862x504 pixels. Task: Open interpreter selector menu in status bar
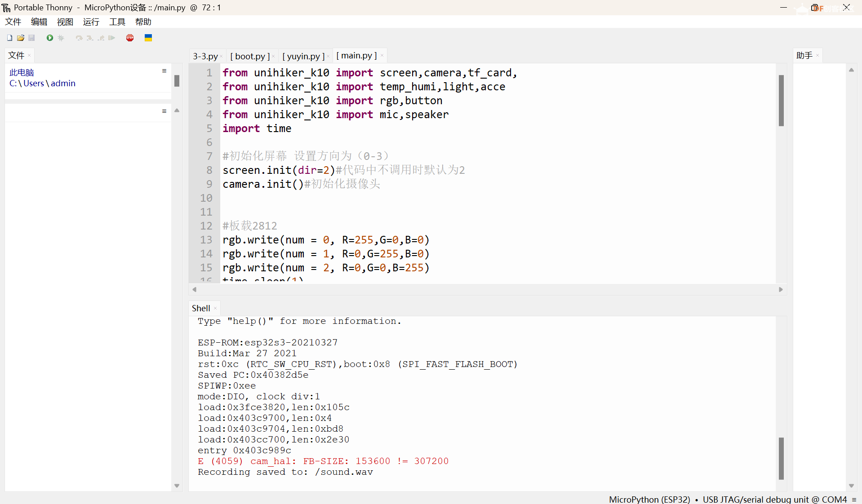click(x=854, y=500)
